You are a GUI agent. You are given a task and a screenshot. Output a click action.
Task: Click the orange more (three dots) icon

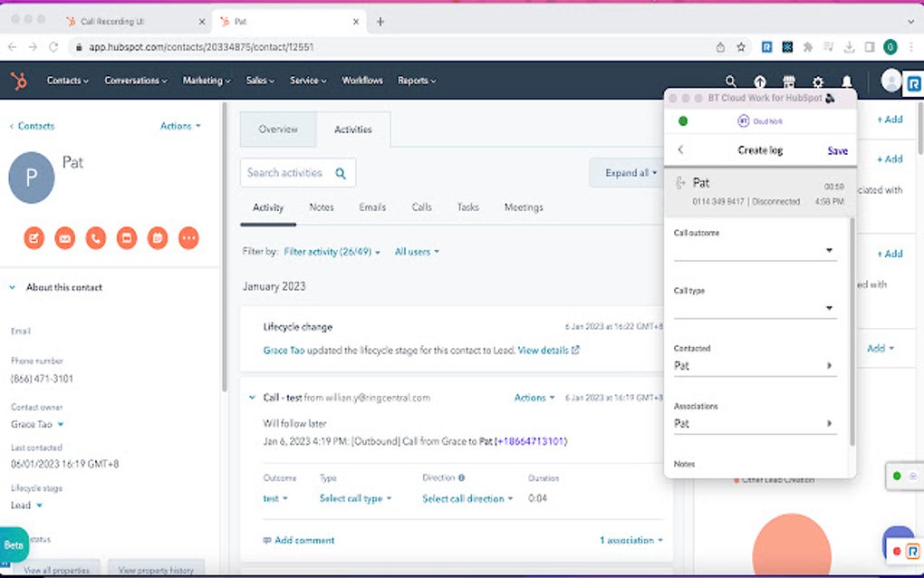tap(188, 238)
